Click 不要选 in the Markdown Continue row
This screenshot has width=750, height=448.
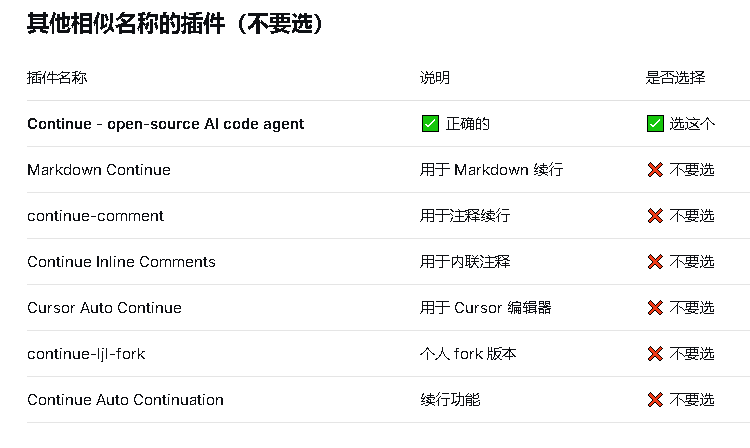point(692,170)
